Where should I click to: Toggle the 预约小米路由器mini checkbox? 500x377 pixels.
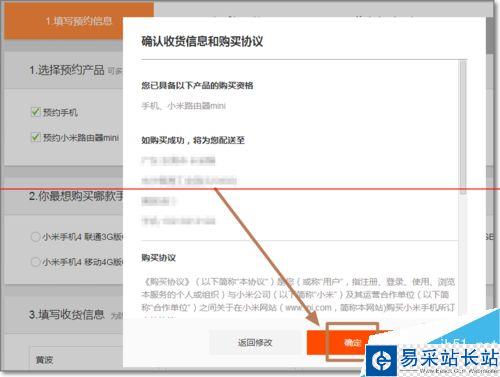coord(35,137)
